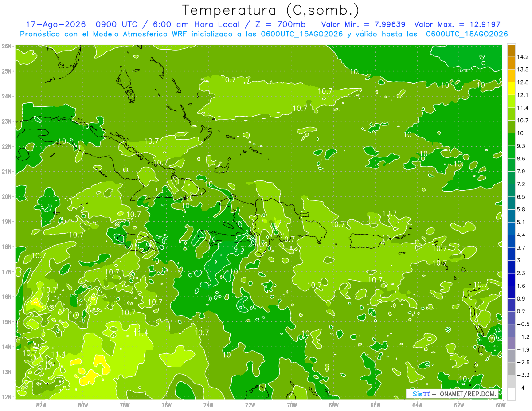The image size is (532, 411).
Task: Click the "-0.5" color scale label
Action: pos(523,324)
